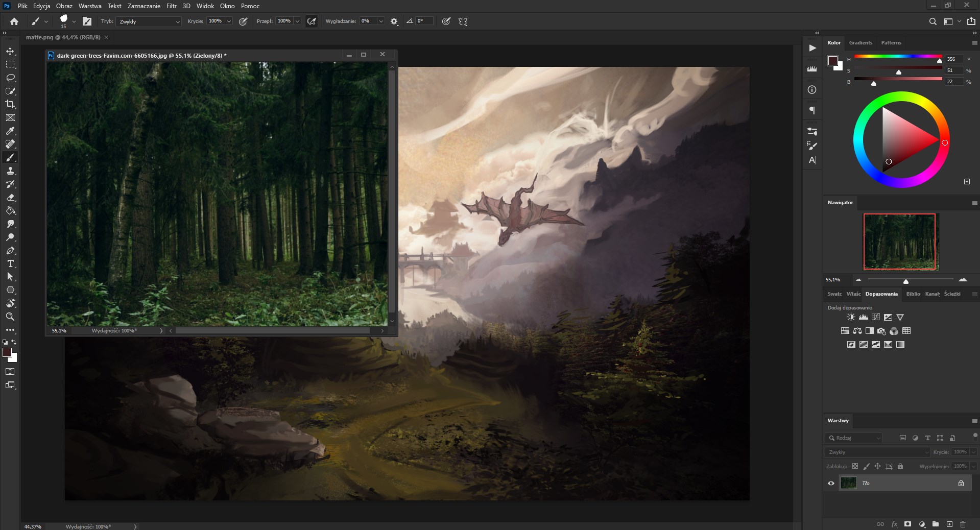Open the Histogram panel icon

tap(812, 68)
